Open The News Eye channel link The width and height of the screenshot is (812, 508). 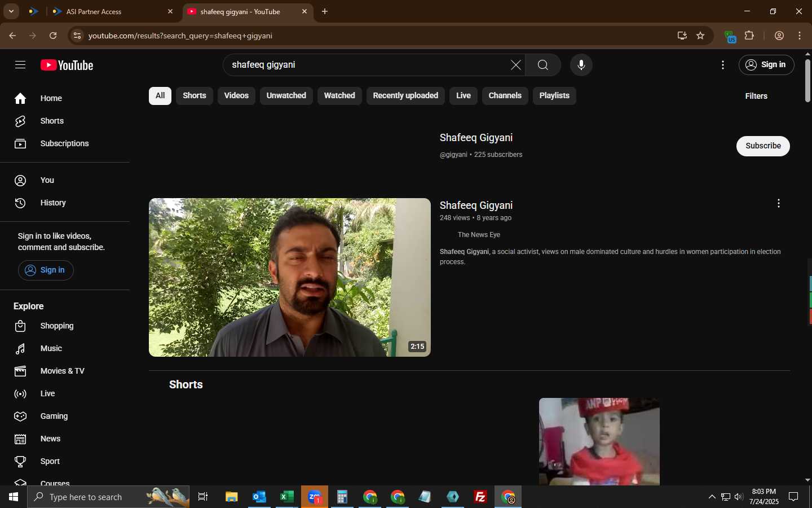pos(479,235)
